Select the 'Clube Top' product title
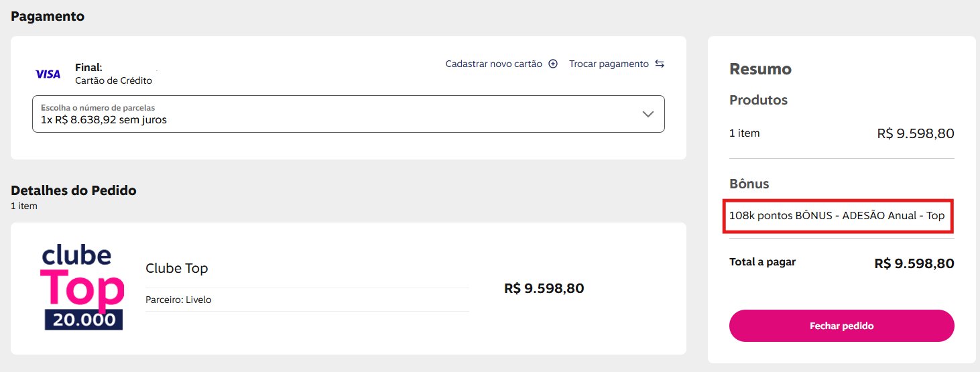The height and width of the screenshot is (372, 980). 177,268
